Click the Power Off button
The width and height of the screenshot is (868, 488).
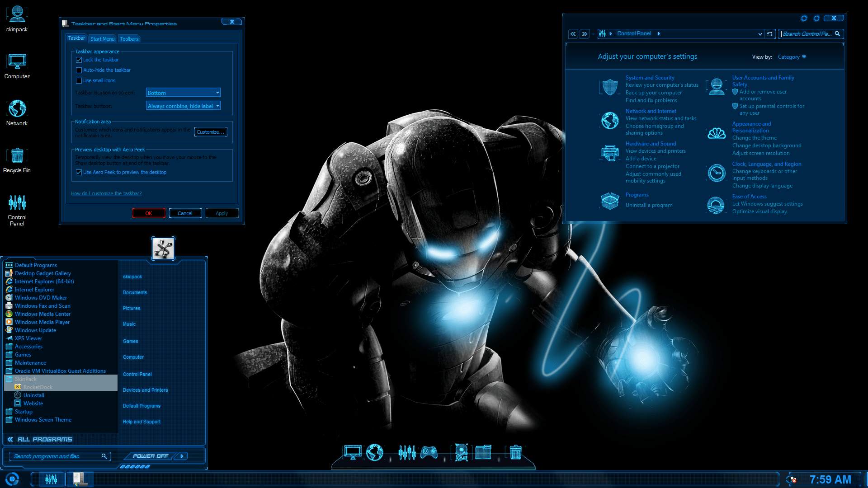(x=151, y=456)
